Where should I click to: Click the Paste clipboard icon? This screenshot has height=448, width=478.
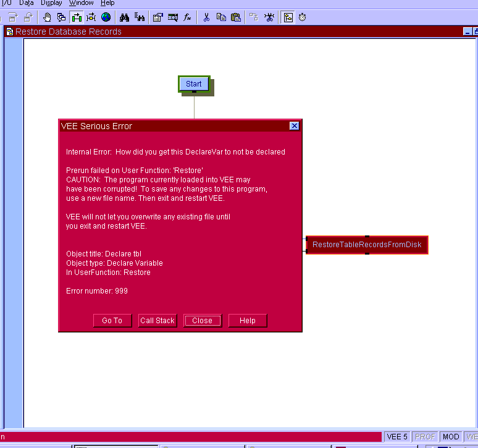(235, 17)
